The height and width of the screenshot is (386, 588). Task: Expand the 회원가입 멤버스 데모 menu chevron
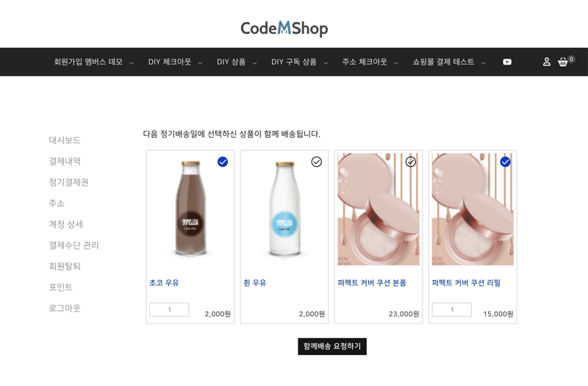(x=132, y=63)
